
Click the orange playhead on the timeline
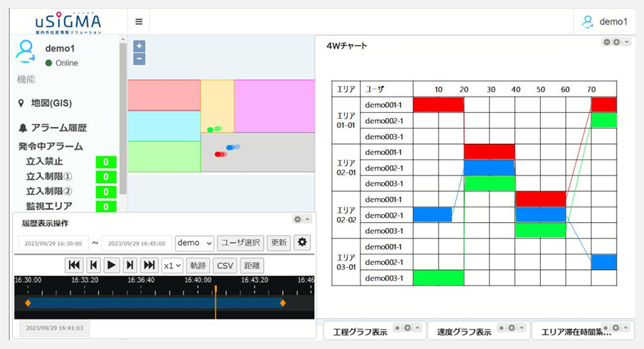point(215,303)
